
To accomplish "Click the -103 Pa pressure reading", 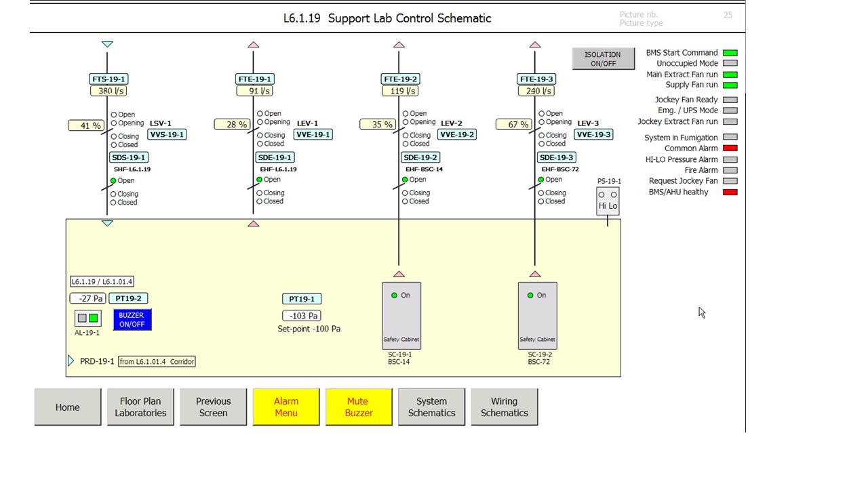I will 302,316.
